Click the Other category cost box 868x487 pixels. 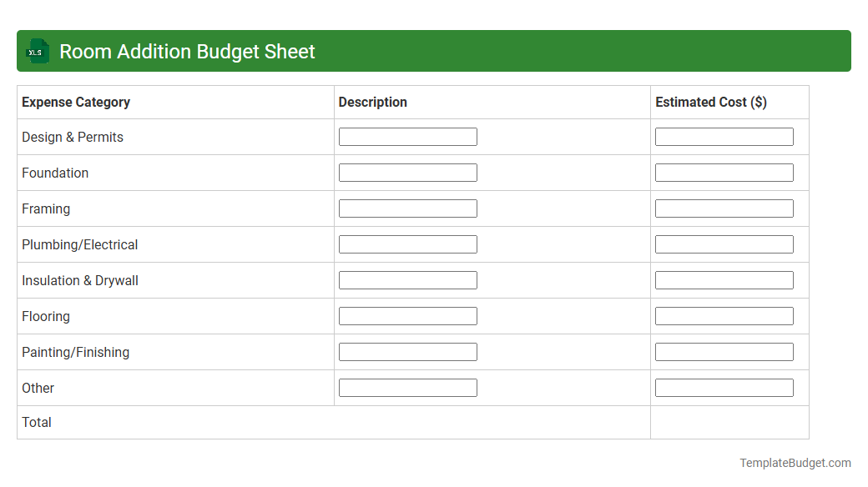[724, 387]
